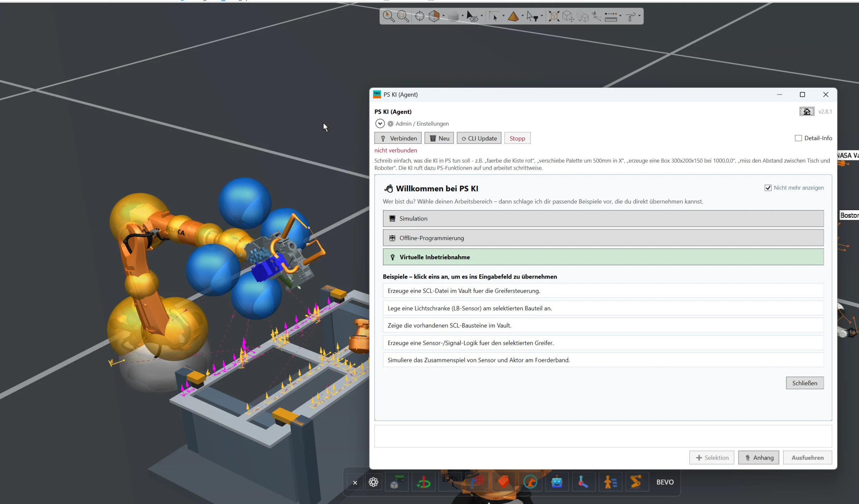Viewport: 859px width, 504px height.
Task: Click the Neu button
Action: pyautogui.click(x=439, y=138)
